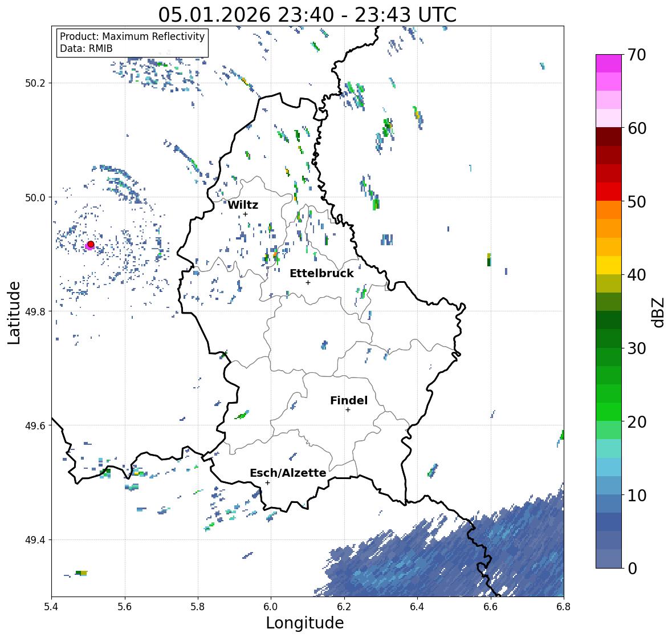
Task: Click the x-axis tick label 5.4
Action: [x=51, y=607]
